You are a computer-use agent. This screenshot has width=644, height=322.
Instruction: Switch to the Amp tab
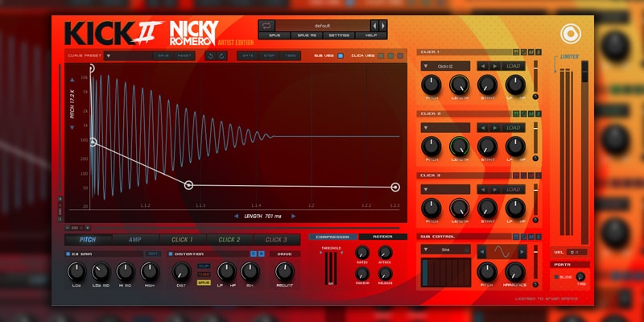tap(135, 240)
